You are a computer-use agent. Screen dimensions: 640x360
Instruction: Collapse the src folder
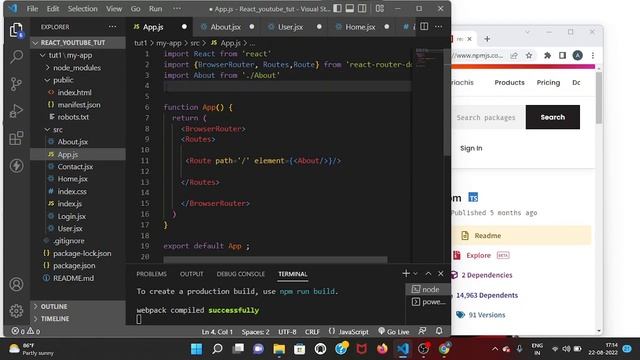click(x=78, y=129)
